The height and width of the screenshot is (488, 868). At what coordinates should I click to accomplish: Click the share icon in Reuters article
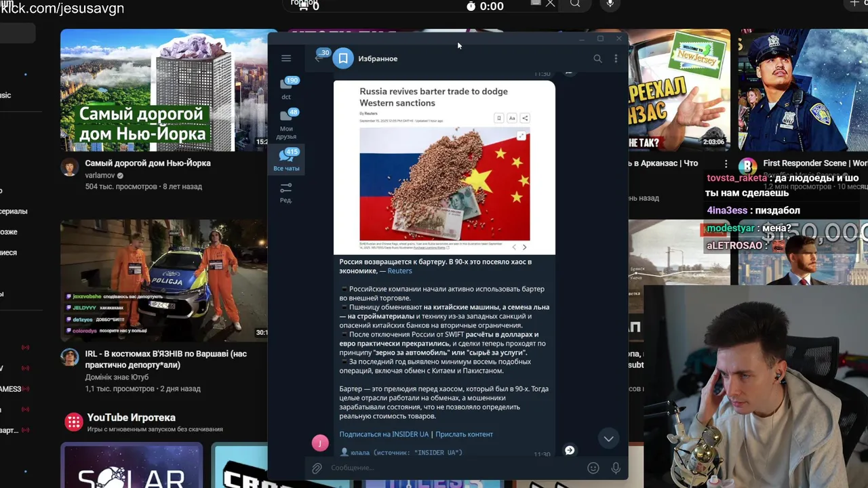[x=525, y=118]
